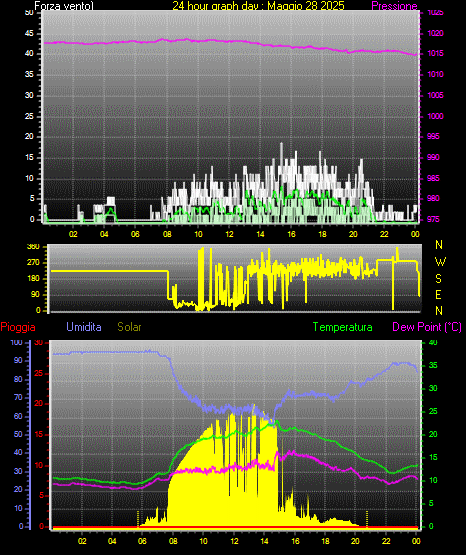
Task: Click the Solar legend label
Action: coord(129,327)
